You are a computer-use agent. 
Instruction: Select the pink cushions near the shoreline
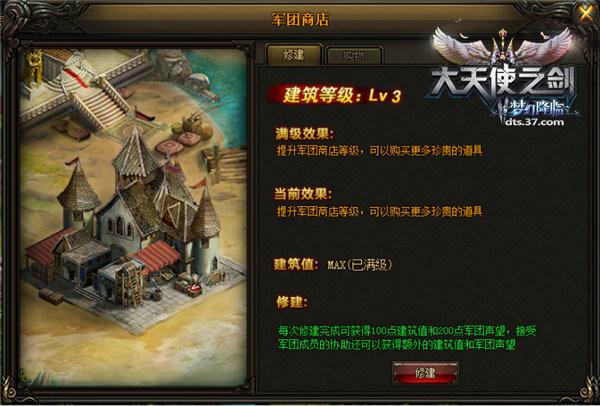[x=179, y=143]
